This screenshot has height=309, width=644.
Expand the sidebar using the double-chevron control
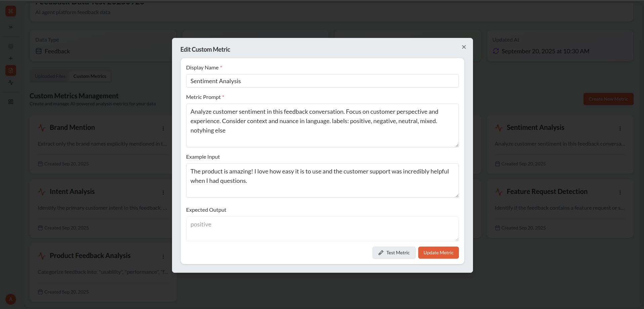pyautogui.click(x=10, y=27)
